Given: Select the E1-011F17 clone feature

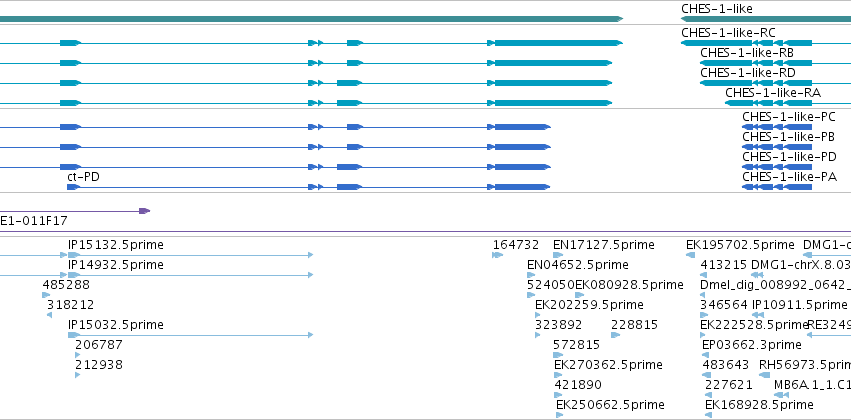Looking at the screenshot, I should (x=34, y=221).
